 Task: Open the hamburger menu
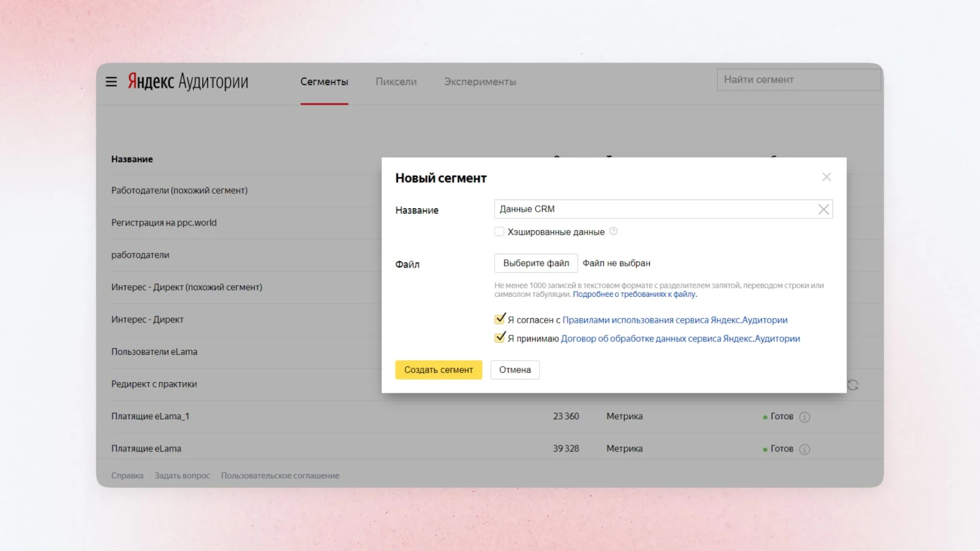coord(111,81)
